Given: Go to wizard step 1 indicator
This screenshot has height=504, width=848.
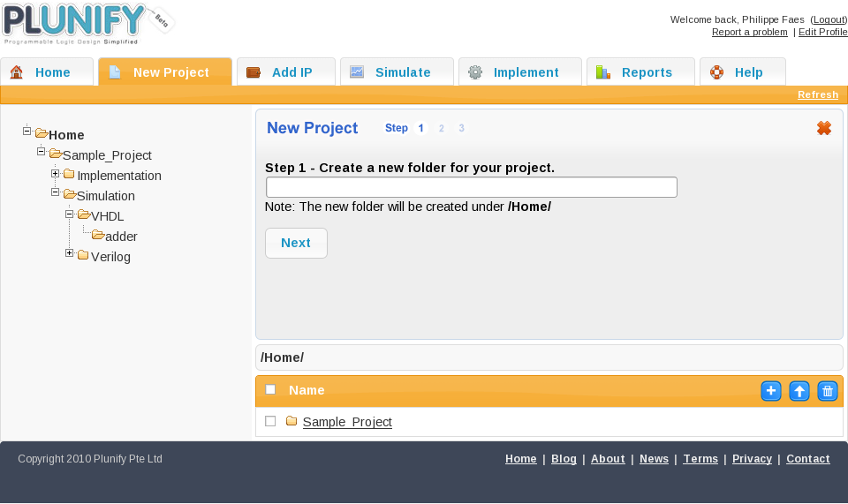Looking at the screenshot, I should click(x=420, y=128).
